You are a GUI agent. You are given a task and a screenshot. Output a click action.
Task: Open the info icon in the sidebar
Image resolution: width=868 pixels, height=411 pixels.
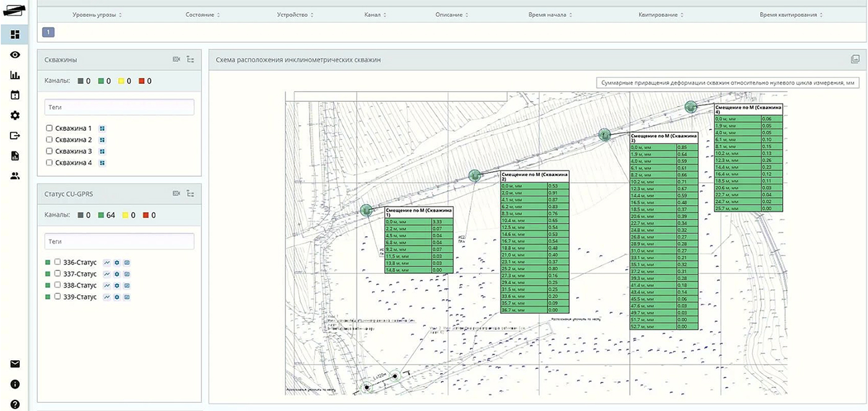point(15,384)
